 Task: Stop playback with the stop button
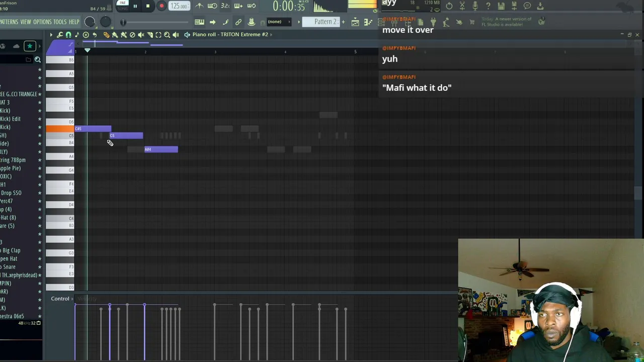[148, 6]
